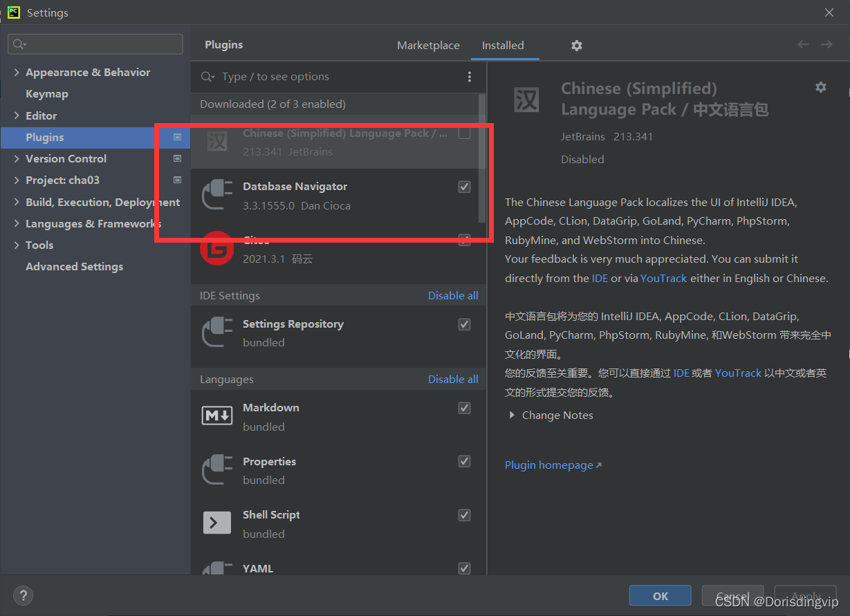The image size is (850, 616).
Task: Click the OK button
Action: click(660, 596)
